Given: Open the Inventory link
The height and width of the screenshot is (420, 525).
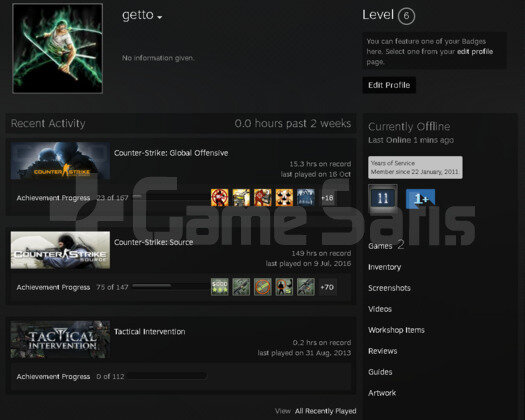Looking at the screenshot, I should click(x=385, y=267).
